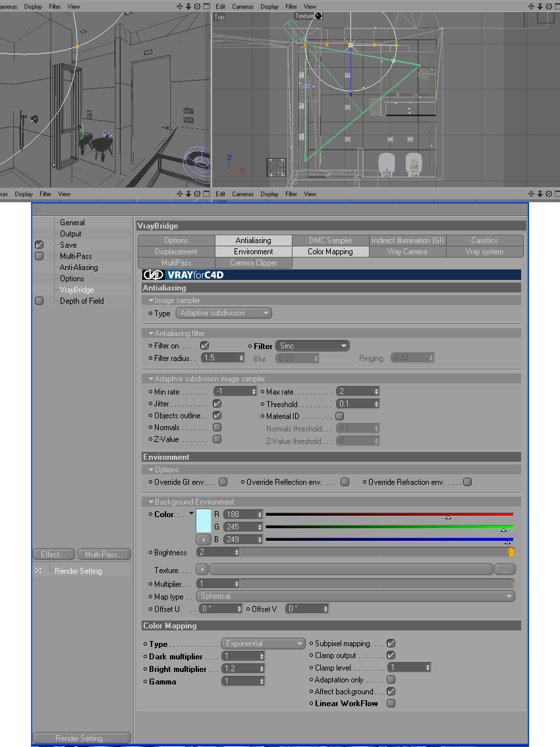Enable the Linear WorkFlow checkbox
The width and height of the screenshot is (560, 747).
(391, 703)
